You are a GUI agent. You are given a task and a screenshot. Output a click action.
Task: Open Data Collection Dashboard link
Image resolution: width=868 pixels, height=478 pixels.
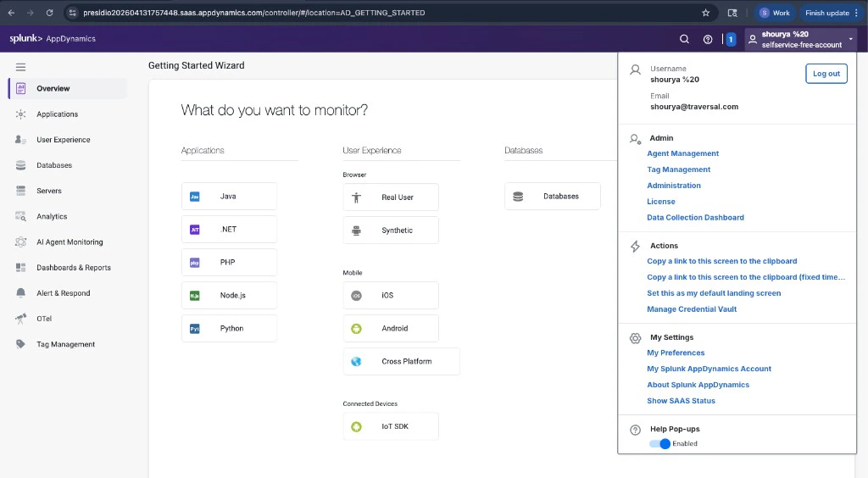coord(695,218)
